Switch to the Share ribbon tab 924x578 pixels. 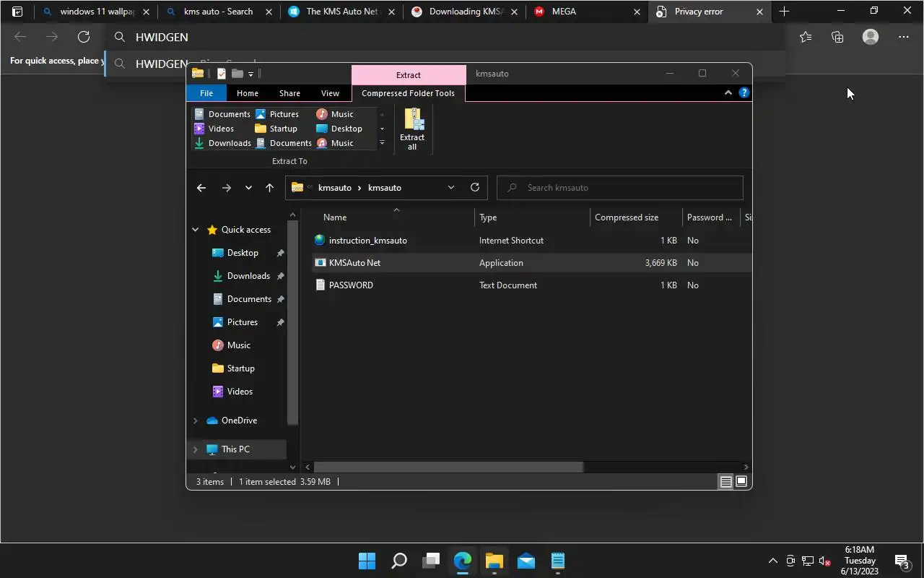(289, 93)
